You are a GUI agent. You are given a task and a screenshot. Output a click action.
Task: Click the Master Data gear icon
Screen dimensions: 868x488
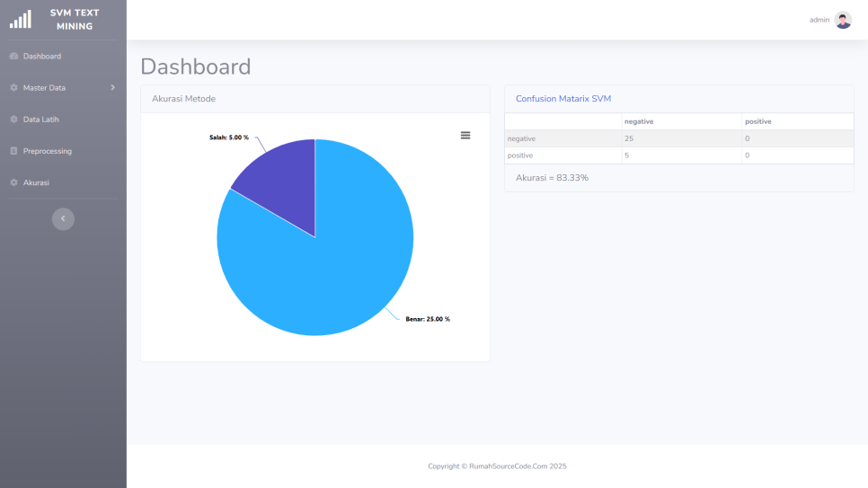click(13, 88)
